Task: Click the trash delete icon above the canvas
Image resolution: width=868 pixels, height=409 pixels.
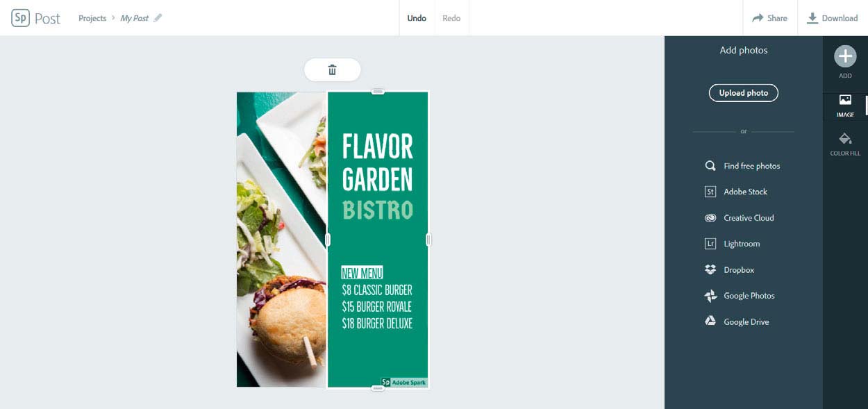Action: coord(332,69)
